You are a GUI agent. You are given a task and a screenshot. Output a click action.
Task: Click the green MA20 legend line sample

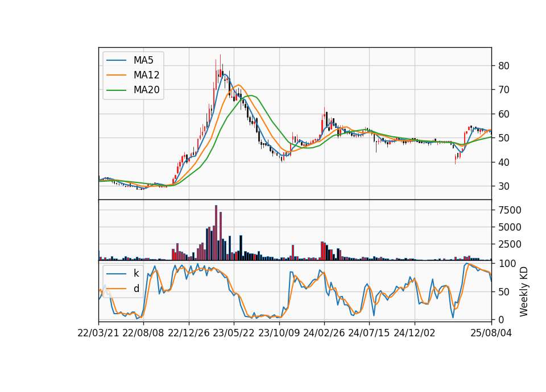point(116,90)
